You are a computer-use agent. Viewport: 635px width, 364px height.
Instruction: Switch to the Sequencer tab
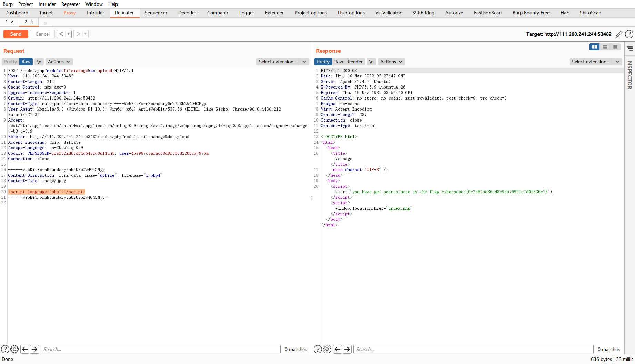pos(156,13)
